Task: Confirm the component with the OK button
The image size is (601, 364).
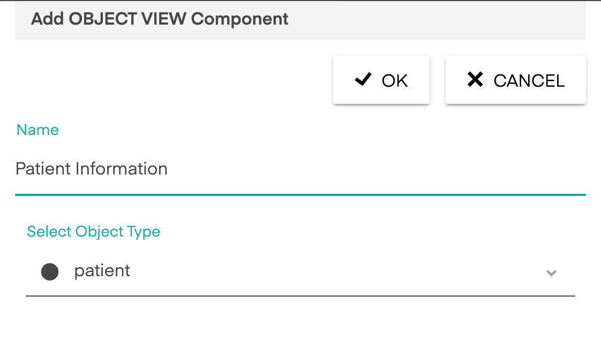Action: 381,80
